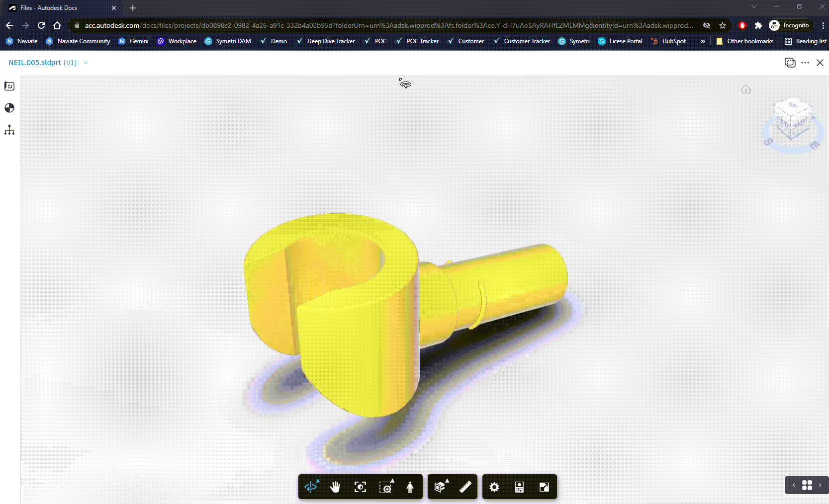Screen dimensions: 829x504
Task: Open the viewer Settings gear
Action: click(494, 487)
